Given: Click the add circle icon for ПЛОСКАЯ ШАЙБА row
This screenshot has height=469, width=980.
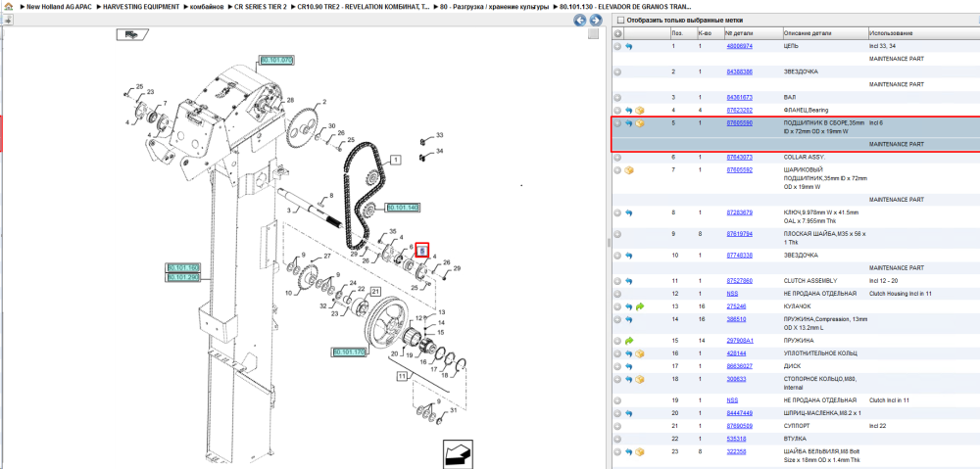Looking at the screenshot, I should coord(617,234).
